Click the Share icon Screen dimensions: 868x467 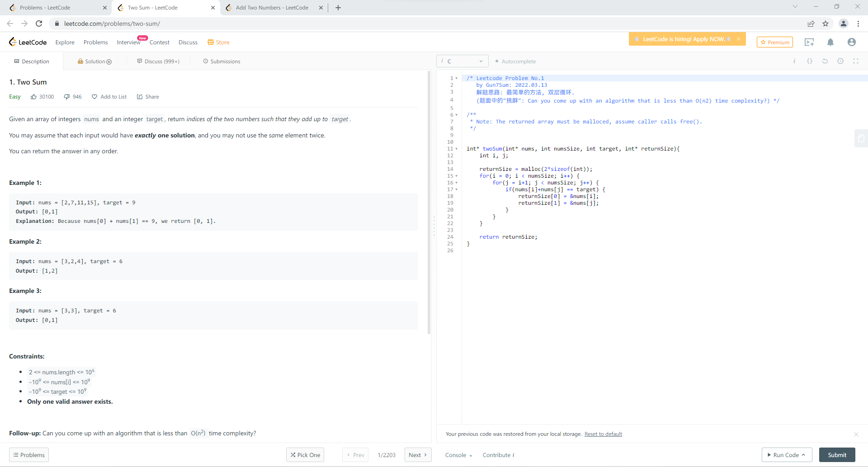point(140,97)
